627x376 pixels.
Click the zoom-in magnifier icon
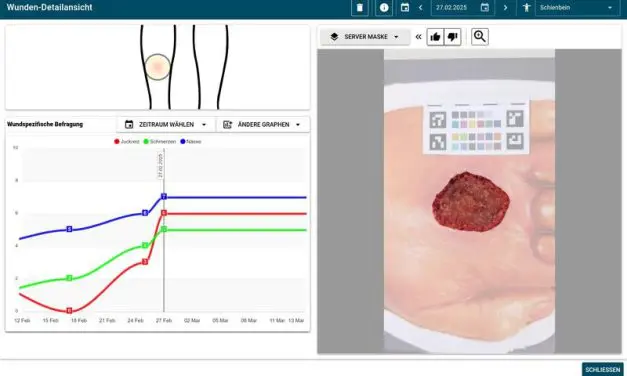coord(479,37)
